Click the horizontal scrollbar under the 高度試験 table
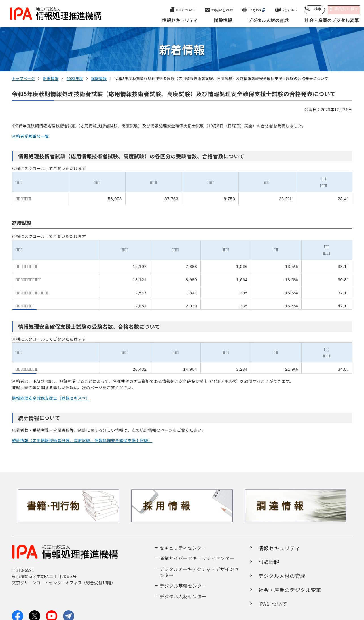The width and height of the screenshot is (364, 620). pyautogui.click(x=24, y=309)
